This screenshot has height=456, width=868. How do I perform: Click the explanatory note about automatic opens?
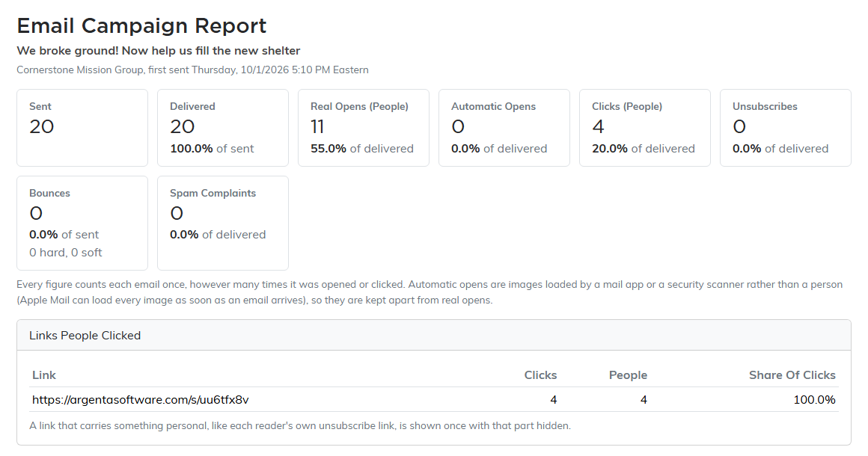click(430, 292)
